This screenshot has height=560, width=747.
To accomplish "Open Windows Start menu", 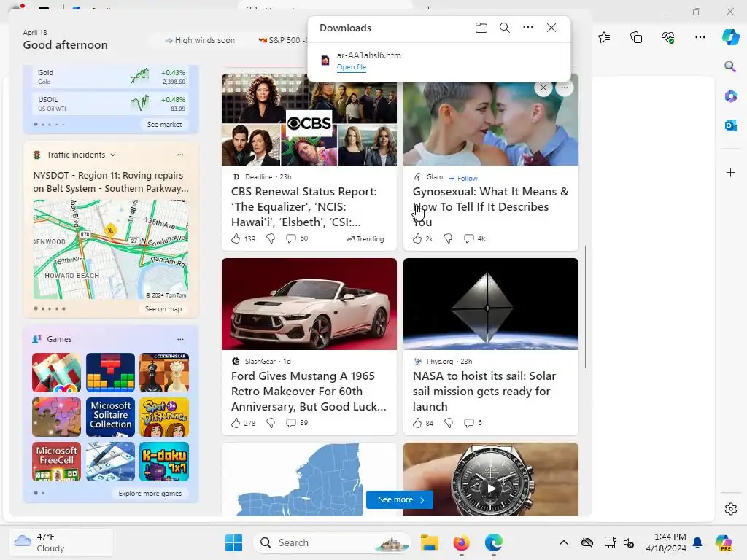I will tap(233, 542).
